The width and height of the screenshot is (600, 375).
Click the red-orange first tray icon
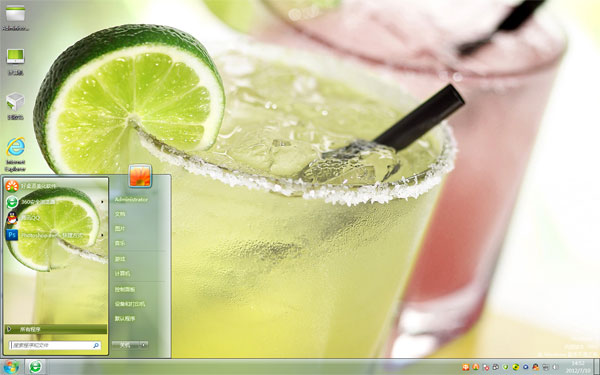click(465, 367)
